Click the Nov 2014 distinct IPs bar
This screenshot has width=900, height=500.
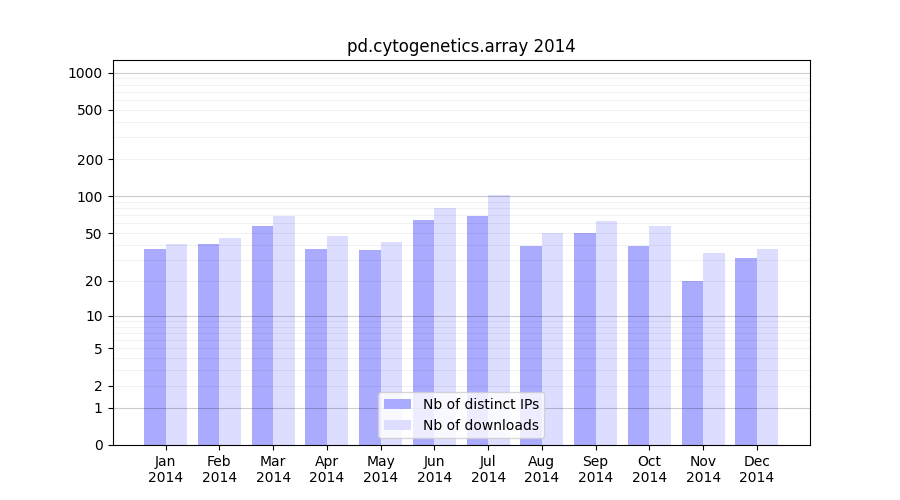click(692, 362)
